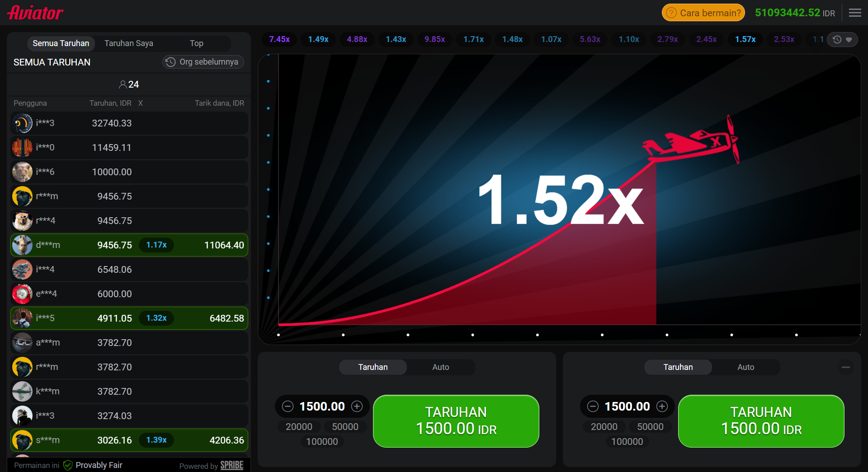Image resolution: width=868 pixels, height=472 pixels.
Task: Open the hamburger menu icon
Action: click(854, 13)
